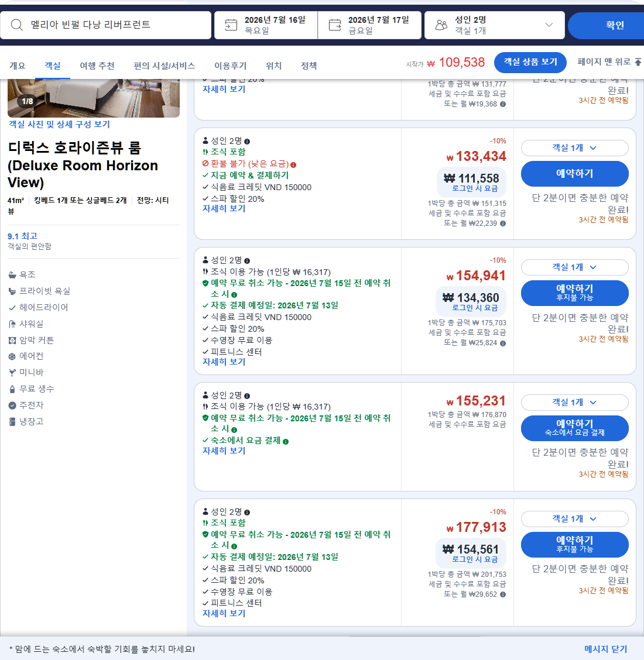Click the room photo thumbnail labeled 1/8
The height and width of the screenshot is (660, 644).
(94, 98)
